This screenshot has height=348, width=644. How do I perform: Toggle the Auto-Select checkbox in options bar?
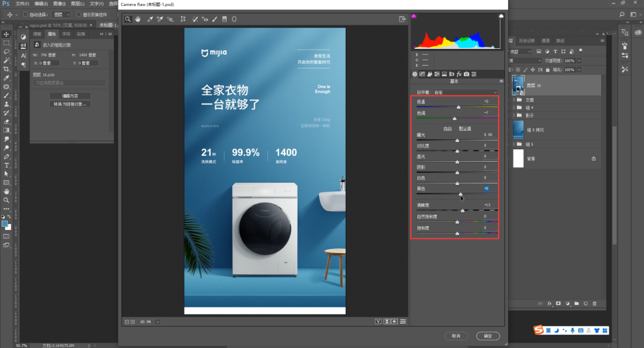point(26,14)
